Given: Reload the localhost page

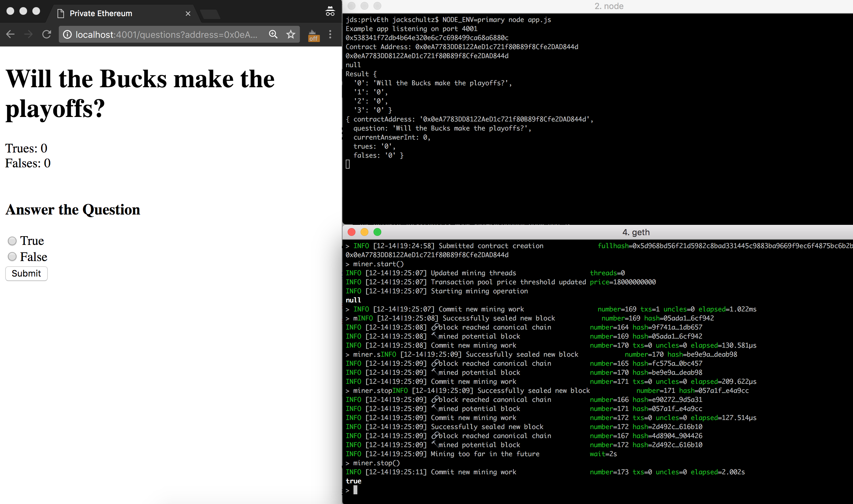Looking at the screenshot, I should pyautogui.click(x=47, y=34).
